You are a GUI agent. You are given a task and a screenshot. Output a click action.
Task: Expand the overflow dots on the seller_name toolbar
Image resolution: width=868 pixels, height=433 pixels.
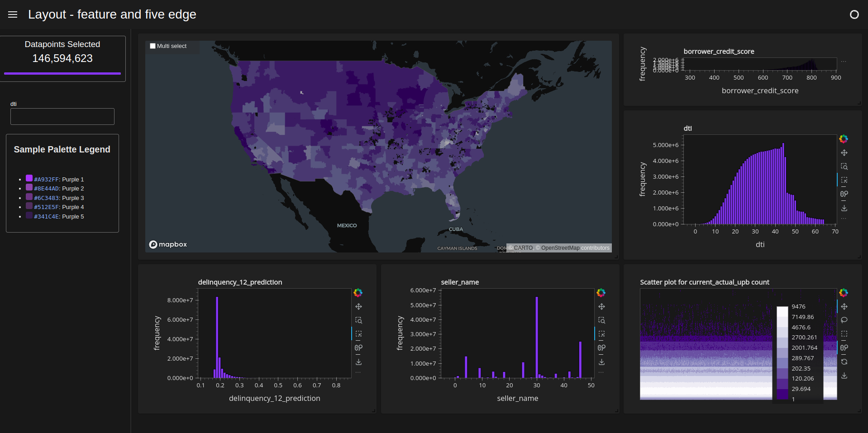[601, 372]
